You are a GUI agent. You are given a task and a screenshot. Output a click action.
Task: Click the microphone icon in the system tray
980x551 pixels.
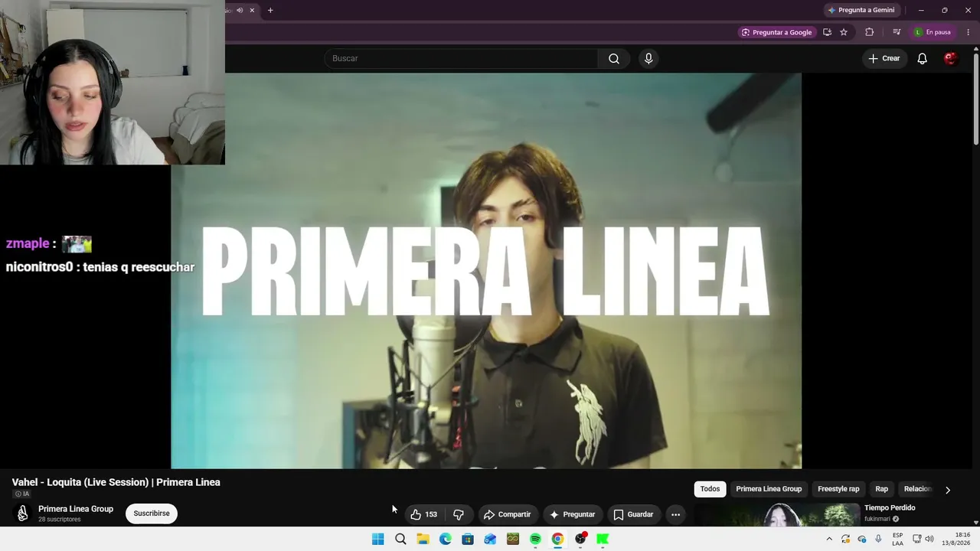point(878,539)
